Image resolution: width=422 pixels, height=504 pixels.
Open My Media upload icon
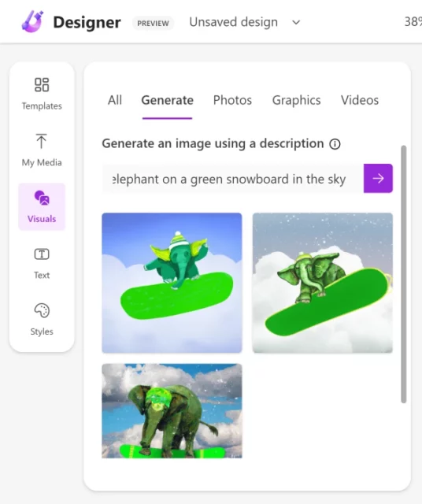[x=41, y=141]
